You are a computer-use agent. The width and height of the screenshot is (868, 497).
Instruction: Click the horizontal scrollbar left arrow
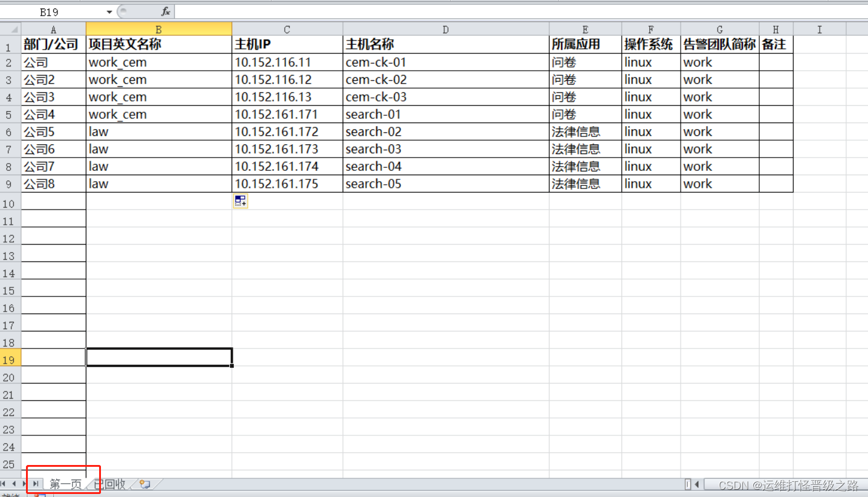pyautogui.click(x=697, y=484)
